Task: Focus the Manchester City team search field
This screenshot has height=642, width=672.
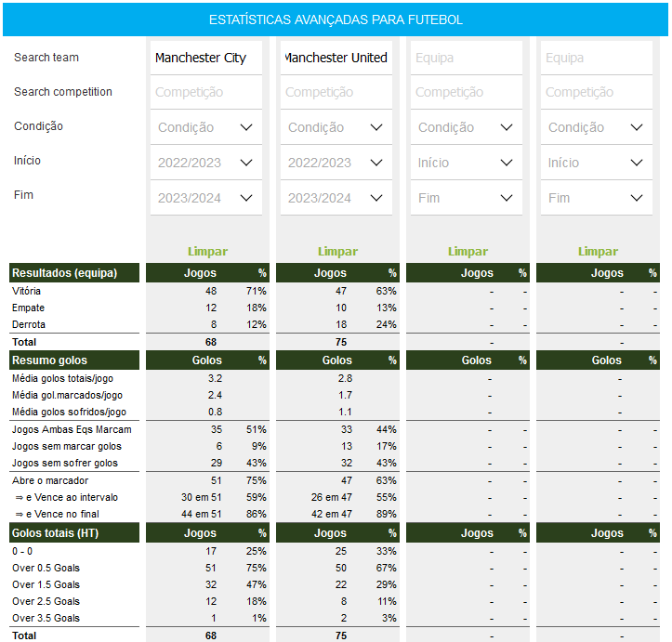Action: coord(206,58)
